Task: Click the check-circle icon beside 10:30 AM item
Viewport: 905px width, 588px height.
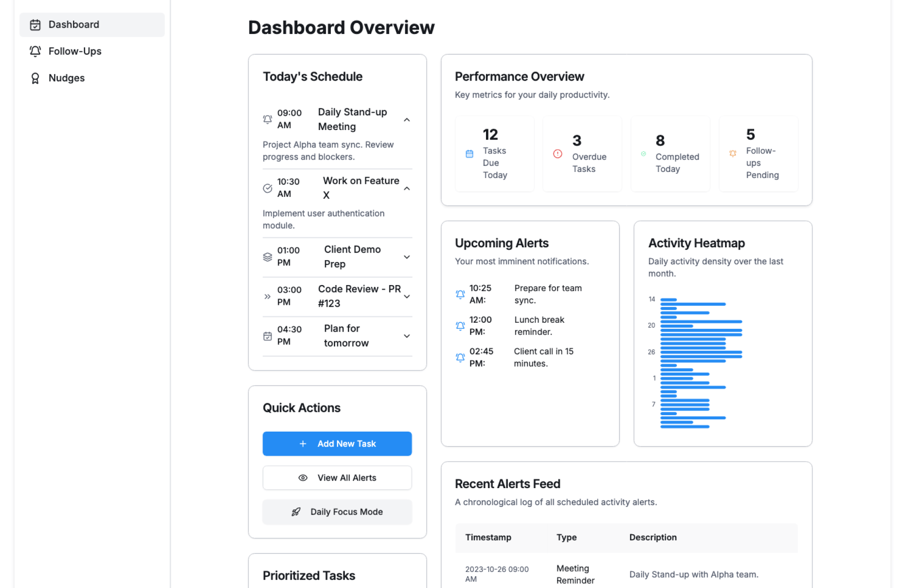Action: click(267, 188)
